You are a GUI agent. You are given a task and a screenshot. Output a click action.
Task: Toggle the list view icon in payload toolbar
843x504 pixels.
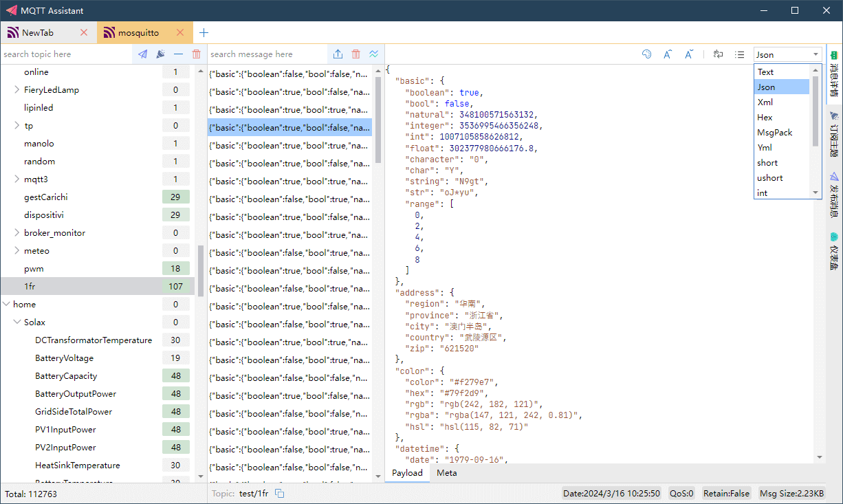(739, 54)
